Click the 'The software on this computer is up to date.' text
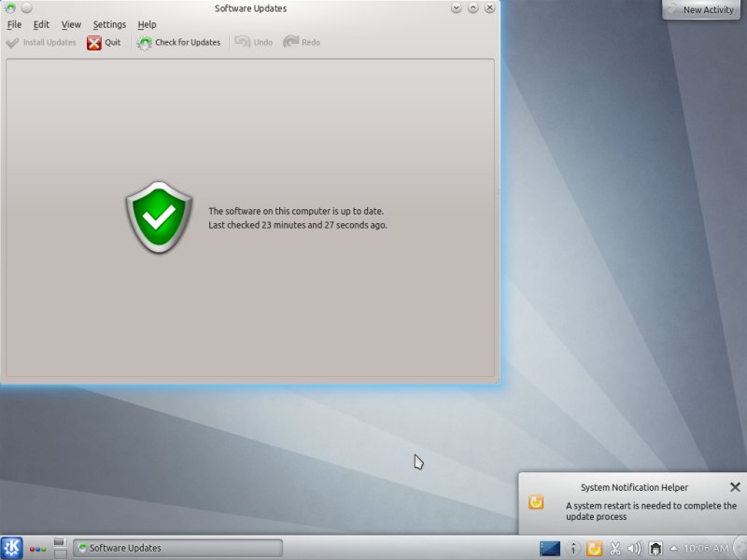The image size is (747, 560). coord(296,211)
